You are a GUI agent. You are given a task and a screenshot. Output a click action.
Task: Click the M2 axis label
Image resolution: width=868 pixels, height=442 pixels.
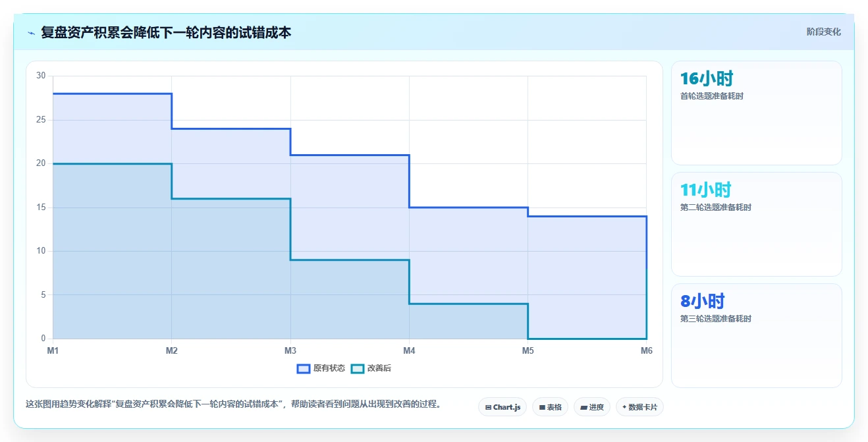[x=172, y=351]
